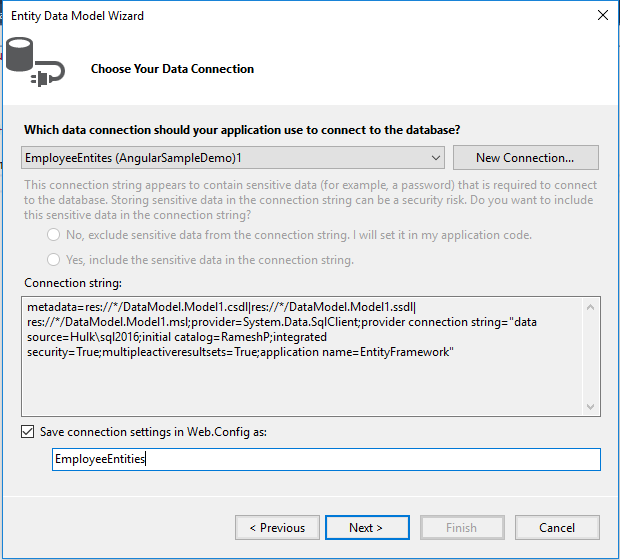Screen dimensions: 620x560
Task: Go back with the Previous button
Action: (x=277, y=527)
